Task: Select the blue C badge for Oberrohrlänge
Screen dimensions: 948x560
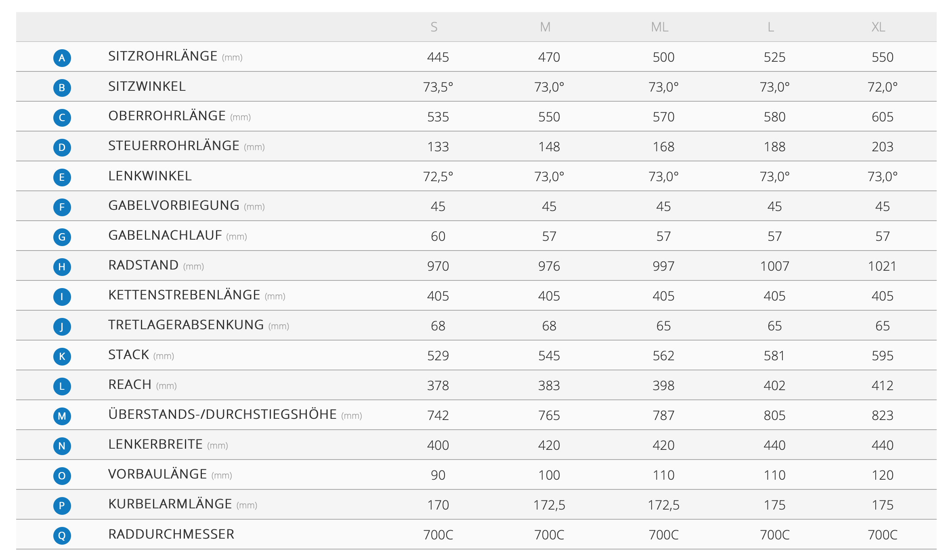Action: point(62,117)
